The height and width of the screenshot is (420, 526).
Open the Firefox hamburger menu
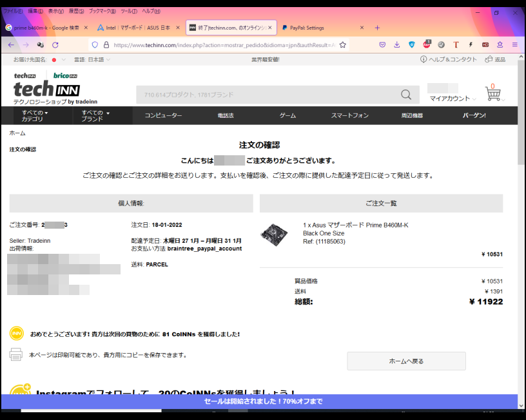tap(514, 45)
